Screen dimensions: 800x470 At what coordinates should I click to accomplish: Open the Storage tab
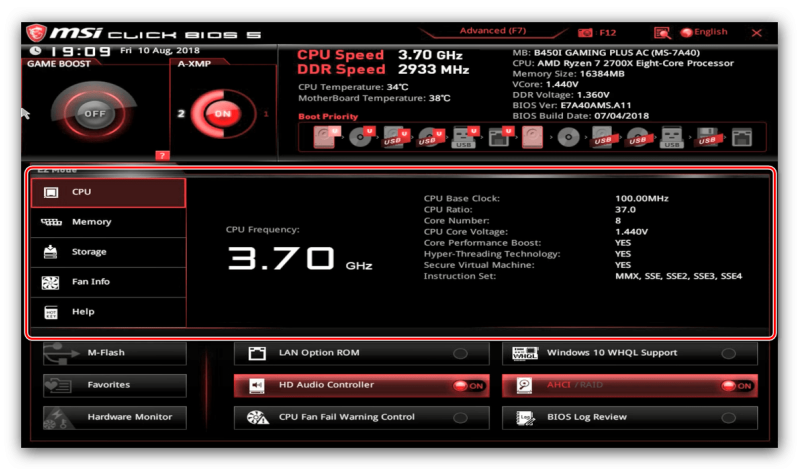[108, 252]
